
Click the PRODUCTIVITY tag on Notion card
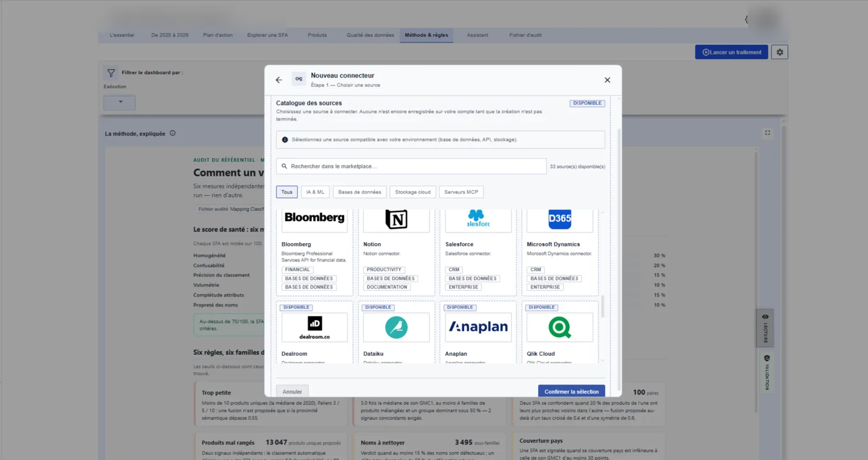[x=384, y=270]
